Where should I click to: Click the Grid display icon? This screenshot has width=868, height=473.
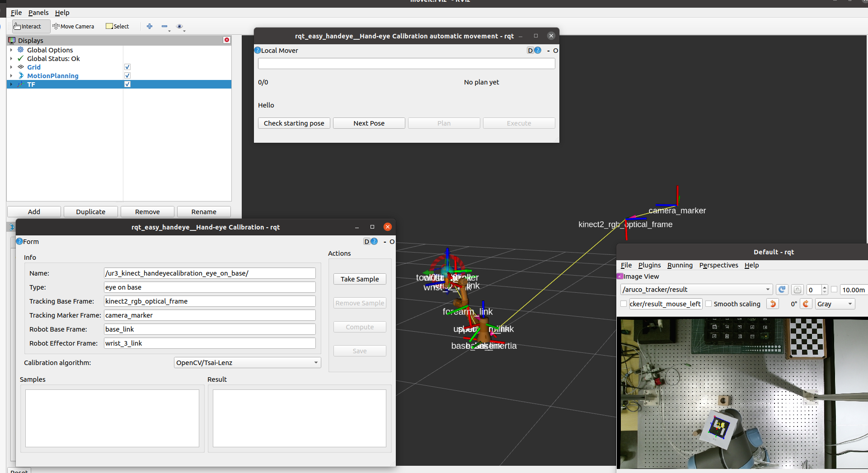coord(21,67)
